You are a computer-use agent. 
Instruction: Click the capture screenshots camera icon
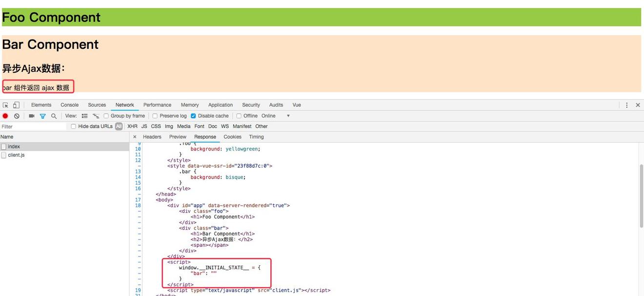point(32,116)
